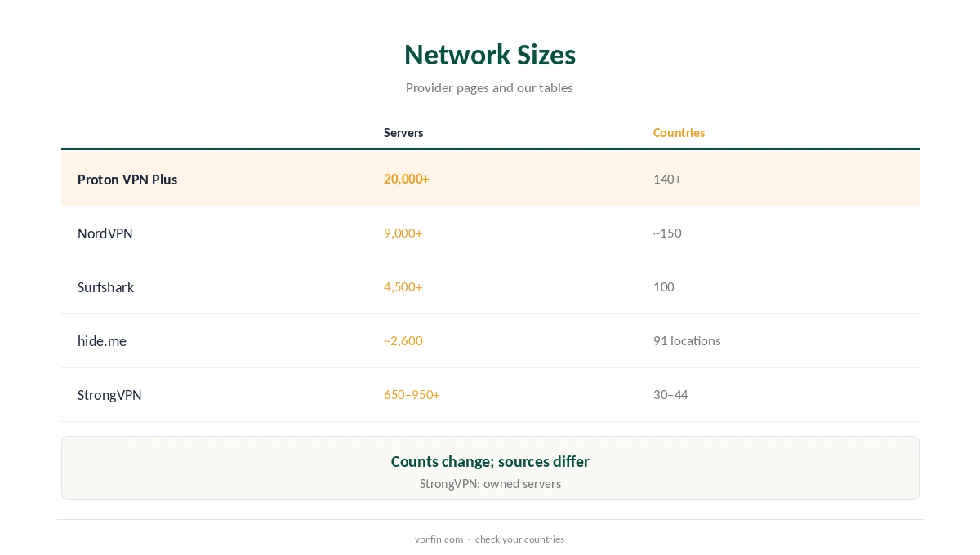Click the 100 countries value for Surfshark
The width and height of the screenshot is (980, 555).
(663, 286)
